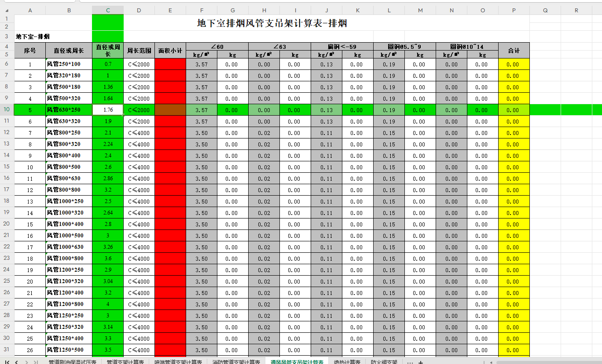
Task: Click the green cell with value 0.7
Action: coord(108,64)
